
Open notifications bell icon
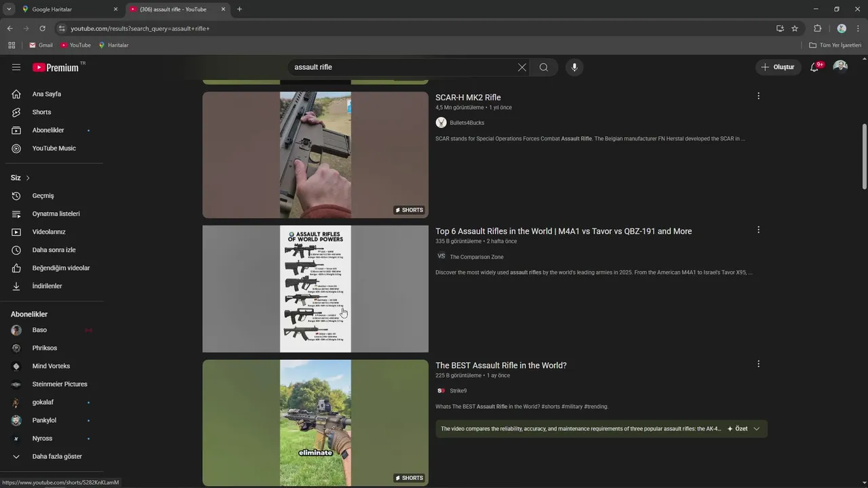[x=814, y=67]
